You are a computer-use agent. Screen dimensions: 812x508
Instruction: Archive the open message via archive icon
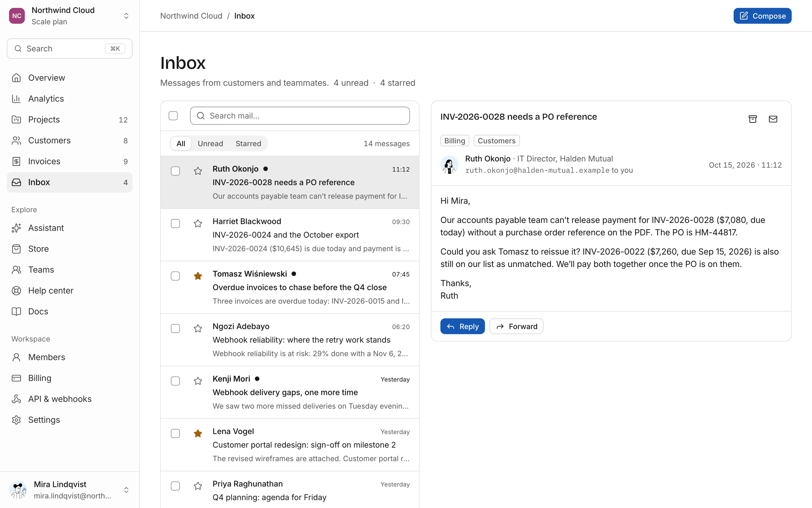coord(753,119)
